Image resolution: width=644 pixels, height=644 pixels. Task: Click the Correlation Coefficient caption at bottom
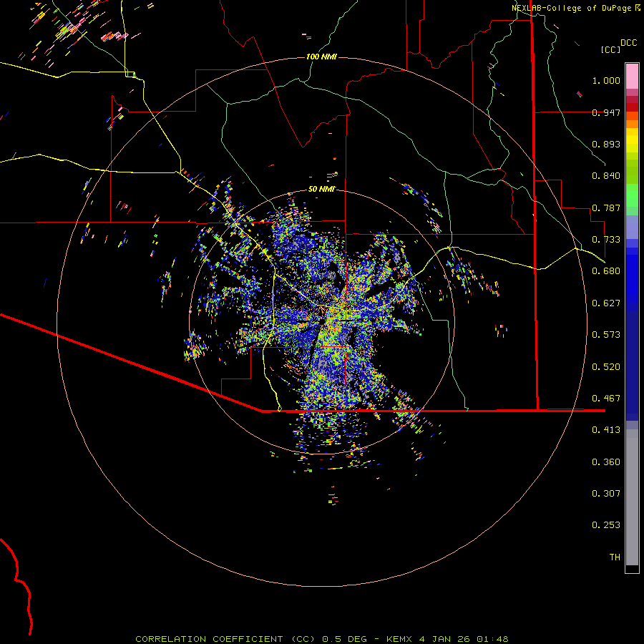click(x=322, y=639)
